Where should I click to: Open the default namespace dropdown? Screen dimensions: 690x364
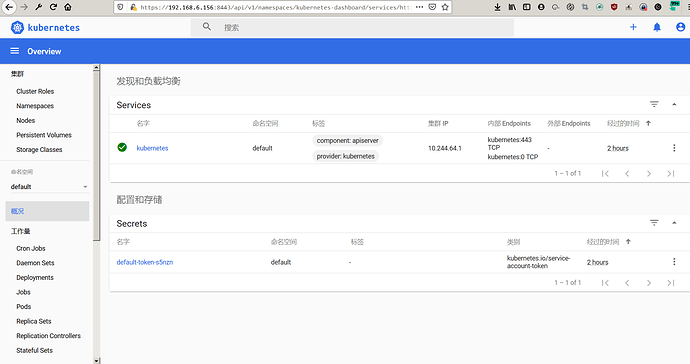point(49,187)
